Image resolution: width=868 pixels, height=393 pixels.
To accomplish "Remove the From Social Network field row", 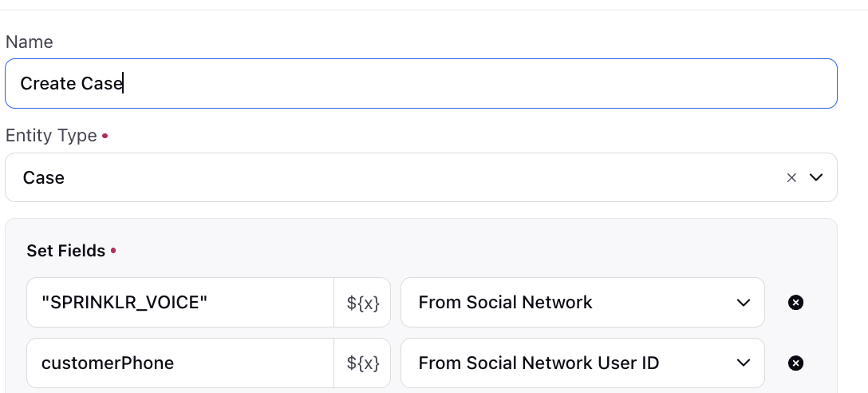I will click(x=795, y=303).
